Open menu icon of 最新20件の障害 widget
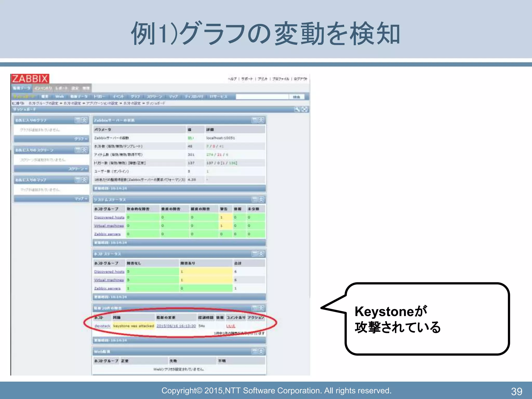Viewport: 532px width, 399px height. (x=255, y=308)
